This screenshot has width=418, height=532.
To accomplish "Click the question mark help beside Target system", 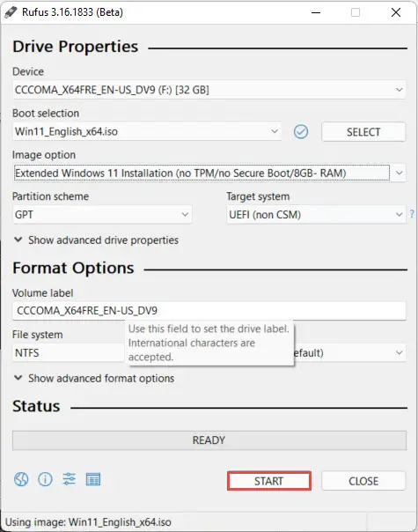I will [412, 214].
